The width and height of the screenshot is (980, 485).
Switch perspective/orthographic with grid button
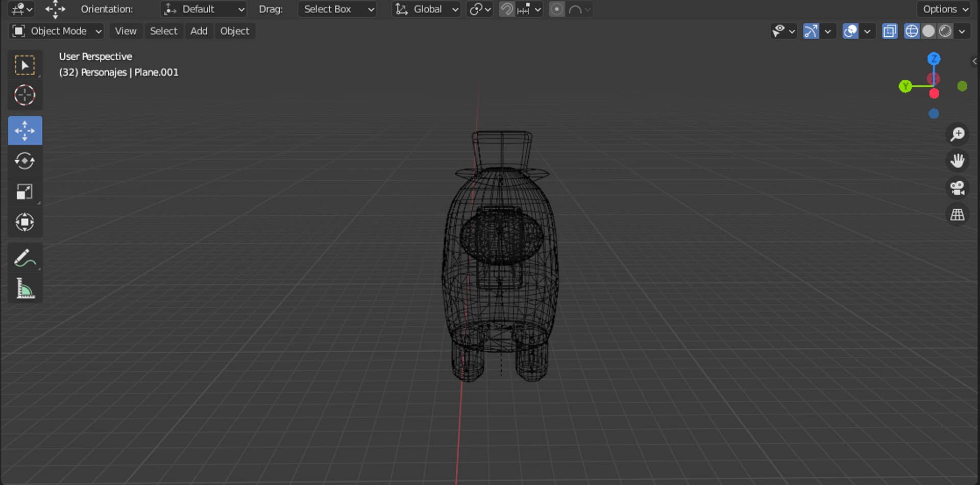pos(958,215)
